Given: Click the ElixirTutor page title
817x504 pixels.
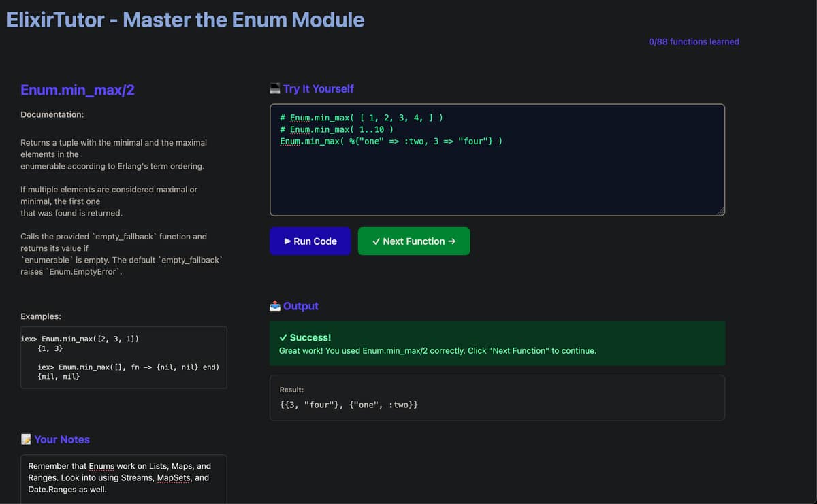Looking at the screenshot, I should [185, 20].
